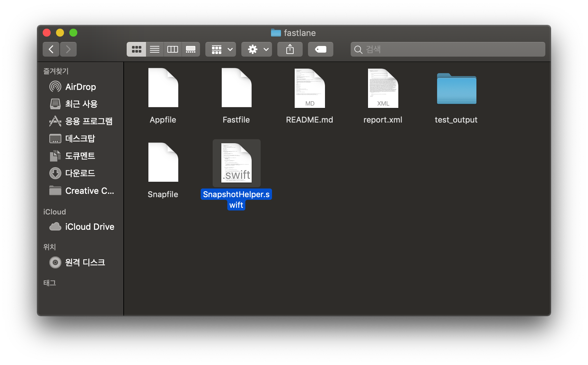Switch to icon view

(136, 49)
